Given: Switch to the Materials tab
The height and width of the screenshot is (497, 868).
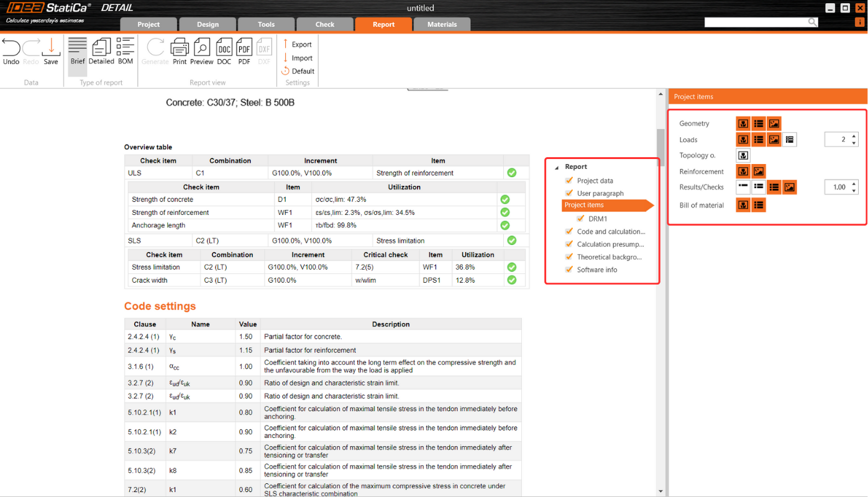Looking at the screenshot, I should click(x=442, y=24).
